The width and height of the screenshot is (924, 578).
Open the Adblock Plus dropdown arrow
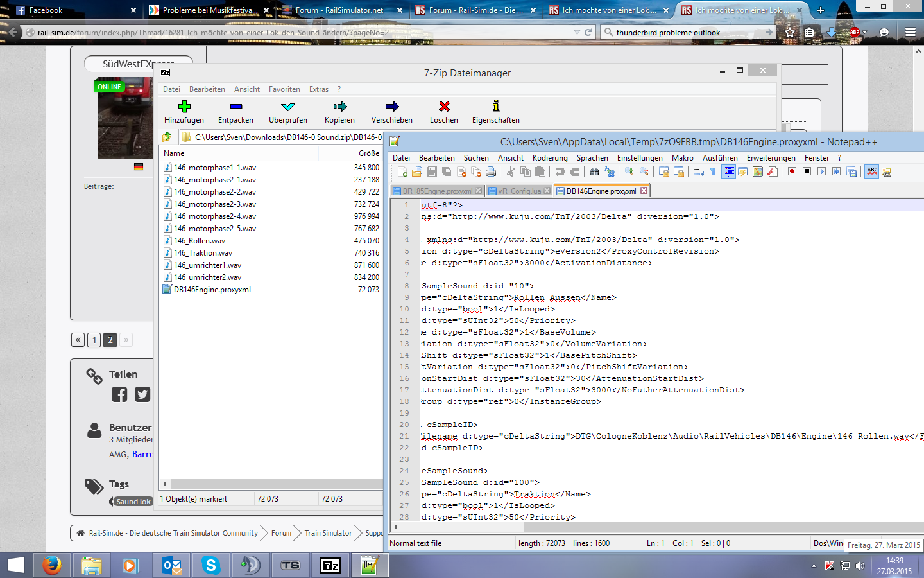point(865,32)
